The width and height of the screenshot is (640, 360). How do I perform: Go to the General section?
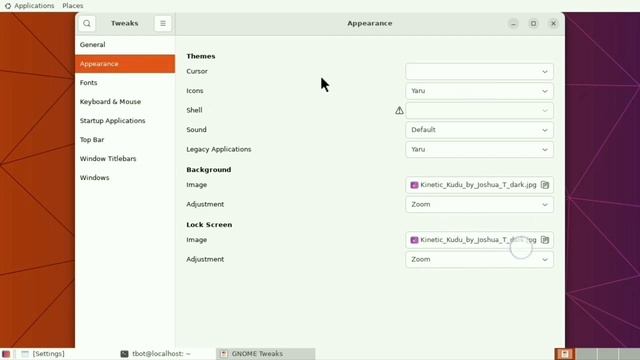click(125, 45)
